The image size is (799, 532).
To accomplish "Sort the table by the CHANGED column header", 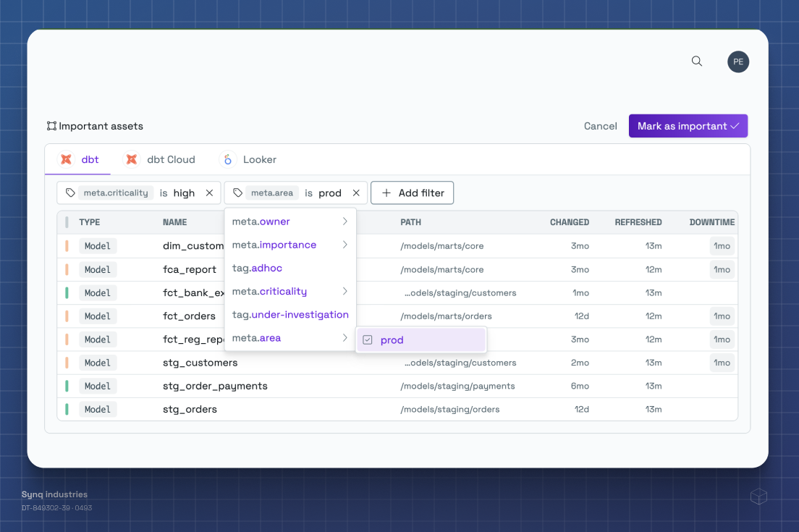I will 570,222.
